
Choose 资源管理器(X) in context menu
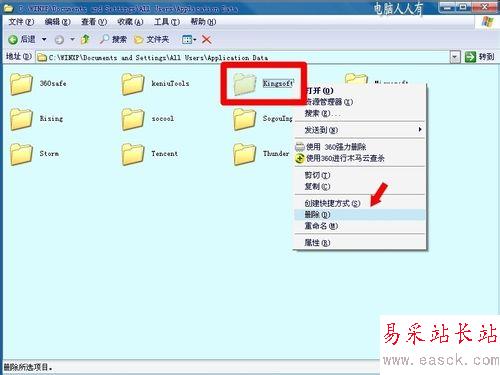359,102
